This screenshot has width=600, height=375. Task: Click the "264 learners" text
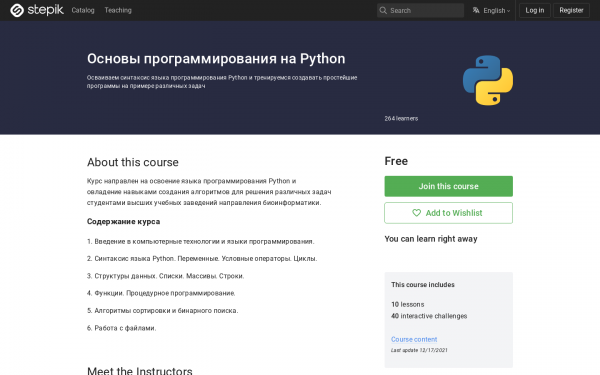[401, 119]
